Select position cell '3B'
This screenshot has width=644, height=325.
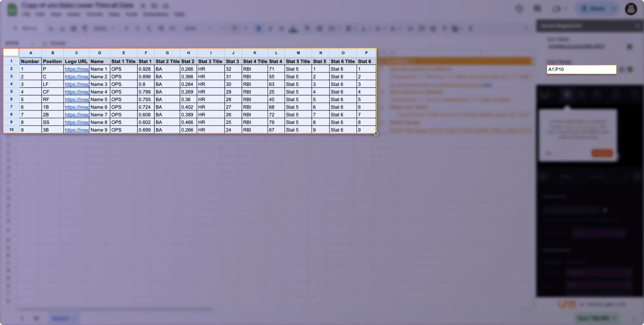(x=53, y=130)
